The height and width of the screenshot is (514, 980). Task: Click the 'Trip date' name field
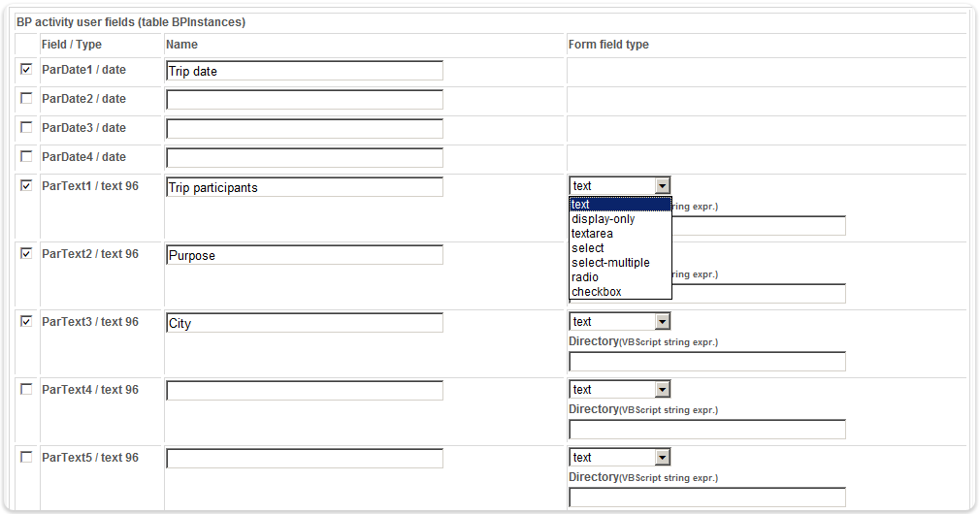click(305, 71)
